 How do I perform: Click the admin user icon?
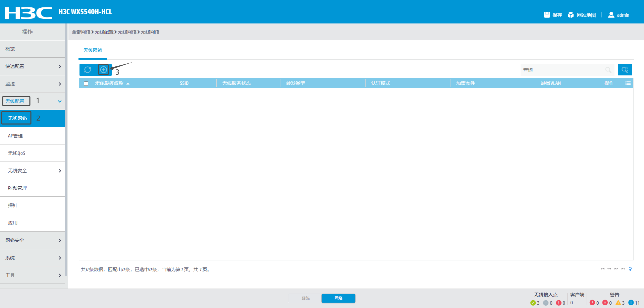[x=611, y=15]
